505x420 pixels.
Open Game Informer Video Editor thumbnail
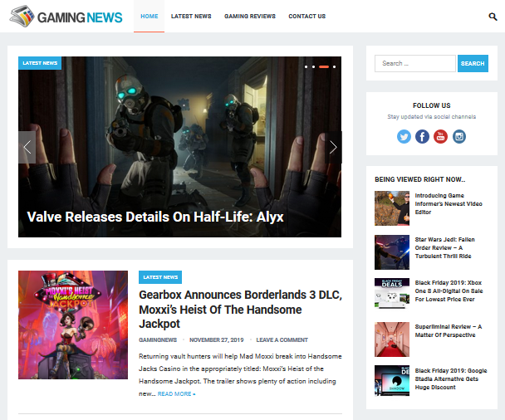tap(392, 208)
